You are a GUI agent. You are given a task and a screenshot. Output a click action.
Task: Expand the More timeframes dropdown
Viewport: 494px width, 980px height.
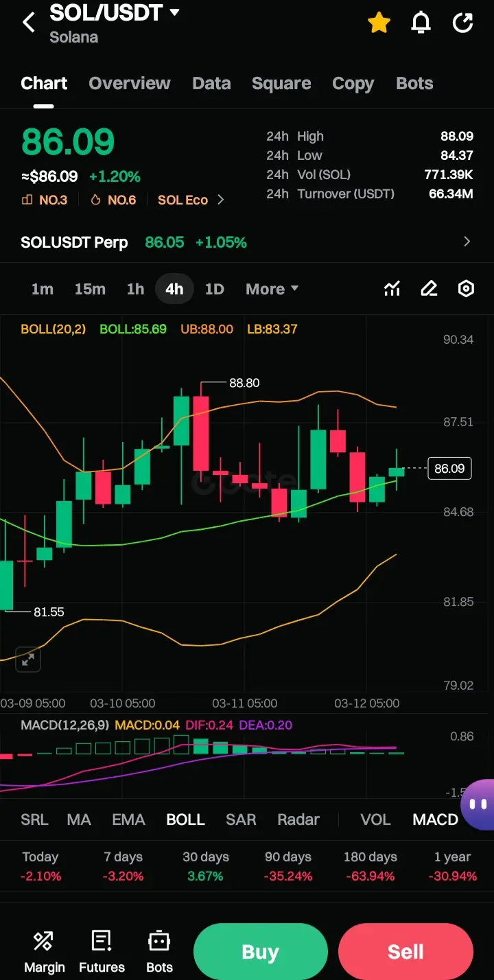(272, 289)
